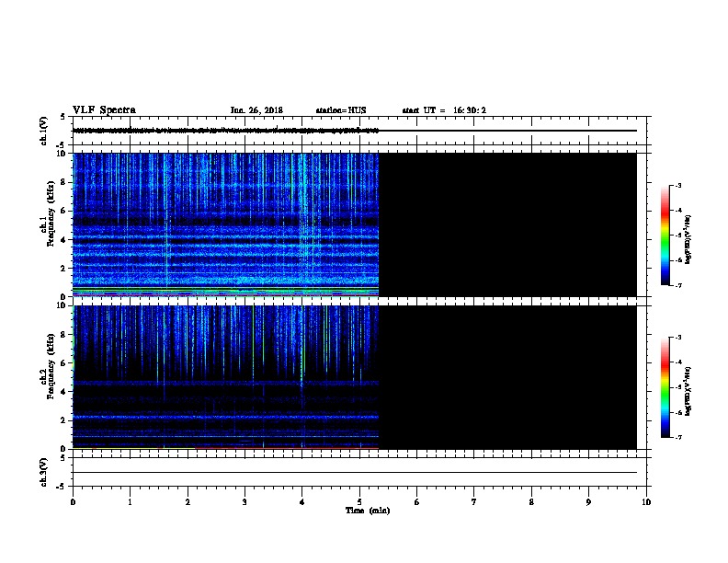The image size is (728, 563).
Task: Click the time axis tick label "3"
Action: (x=245, y=501)
